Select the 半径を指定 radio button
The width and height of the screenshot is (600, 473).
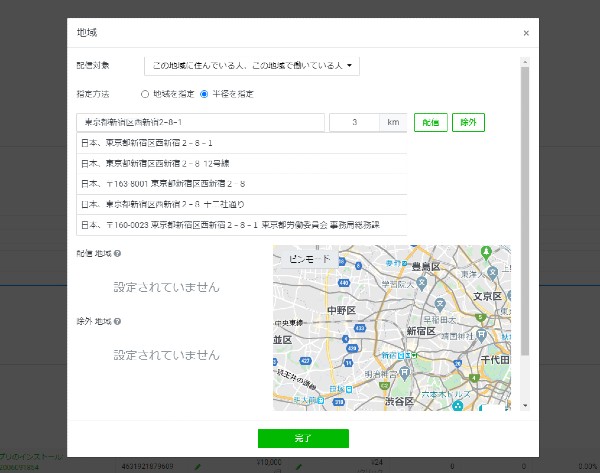(204, 94)
